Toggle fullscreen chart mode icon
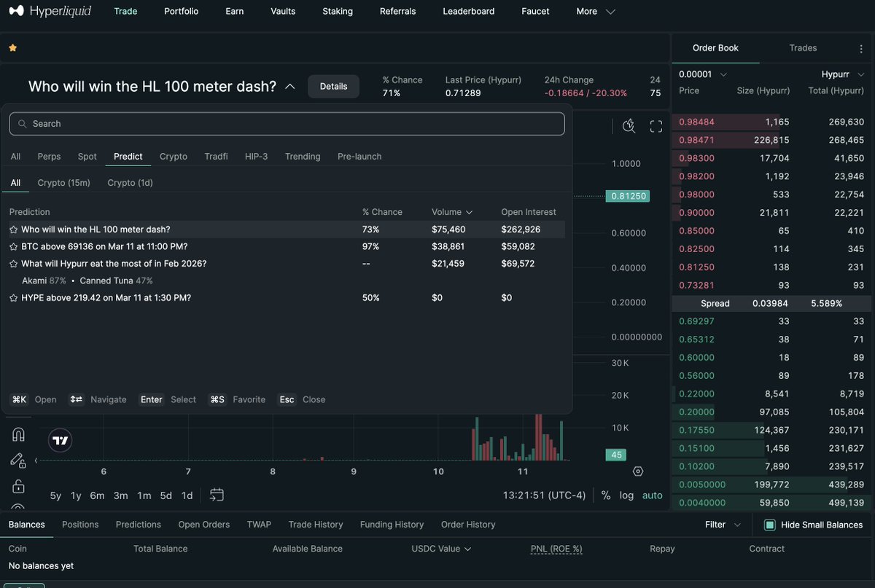Screen dimensions: 875x588 pos(656,126)
